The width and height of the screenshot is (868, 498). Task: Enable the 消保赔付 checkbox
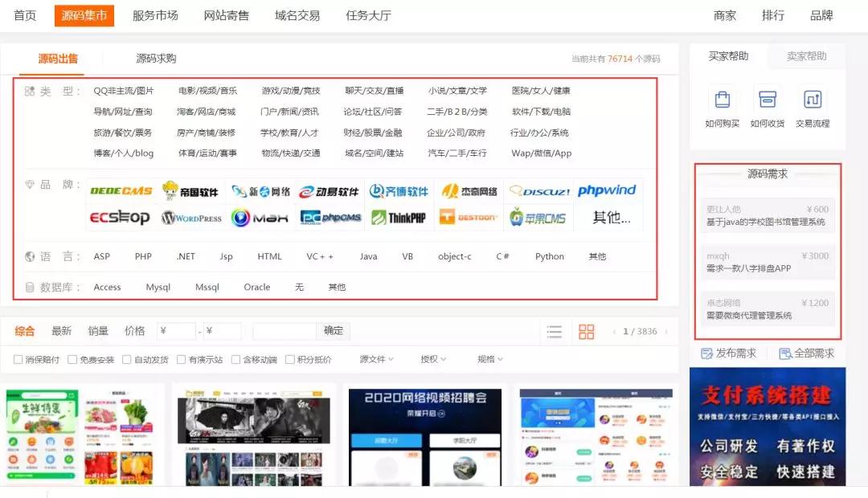point(18,360)
